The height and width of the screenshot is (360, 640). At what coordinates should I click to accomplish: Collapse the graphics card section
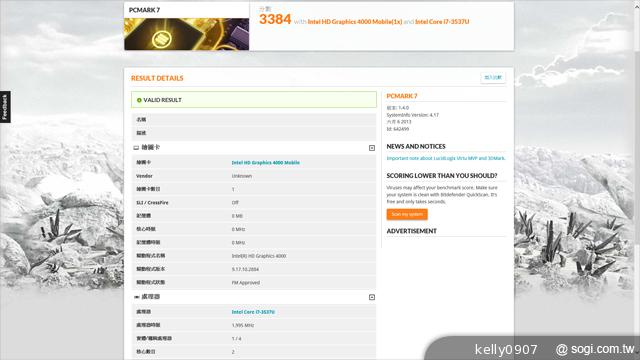pos(371,148)
